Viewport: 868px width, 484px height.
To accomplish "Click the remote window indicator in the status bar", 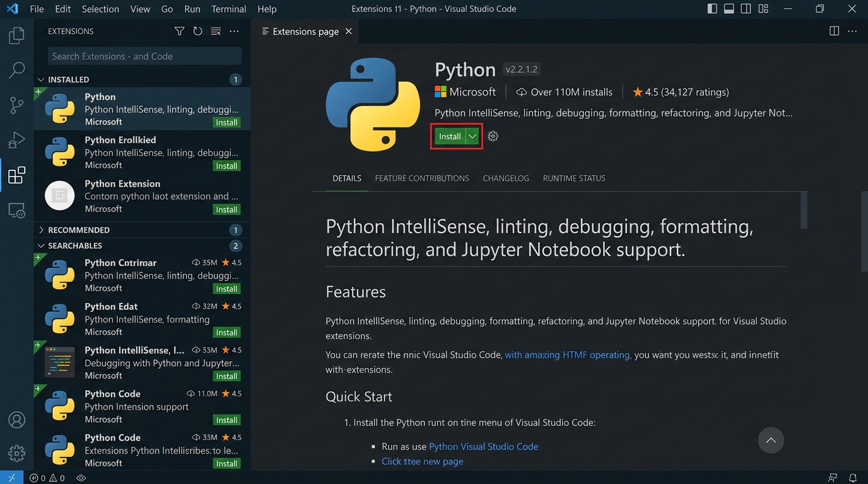I will (11, 478).
